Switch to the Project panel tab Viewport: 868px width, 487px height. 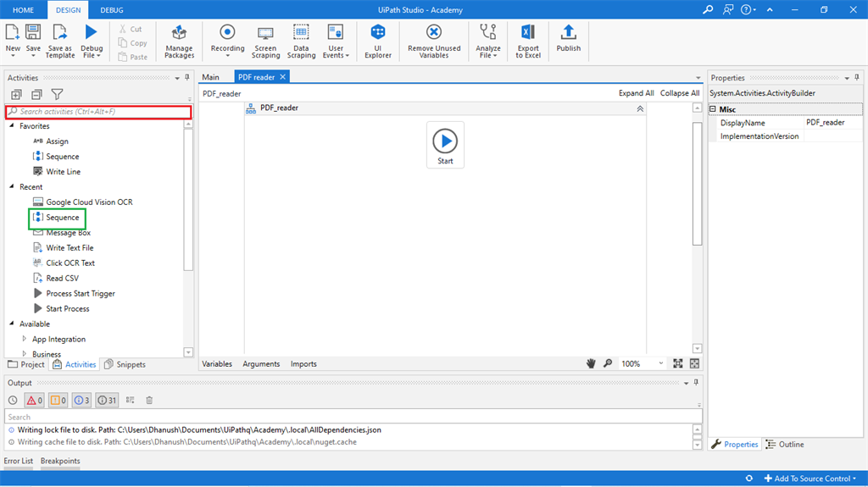coord(26,364)
